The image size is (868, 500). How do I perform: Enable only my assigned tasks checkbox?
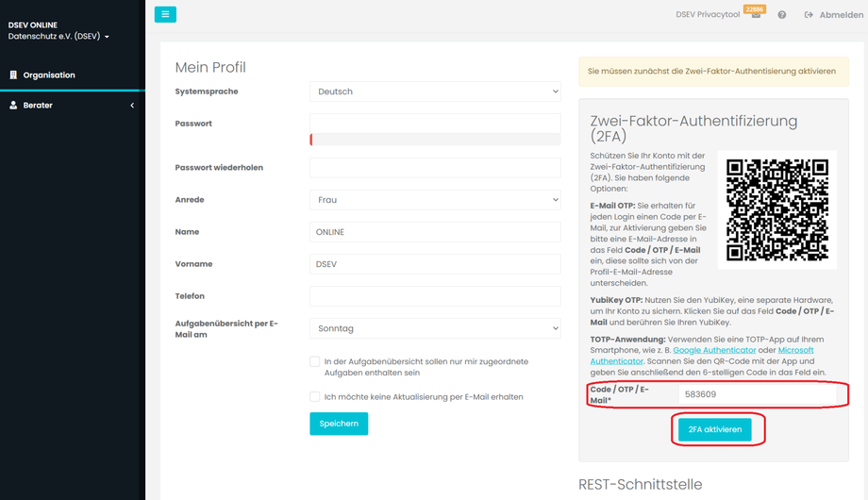coord(315,361)
